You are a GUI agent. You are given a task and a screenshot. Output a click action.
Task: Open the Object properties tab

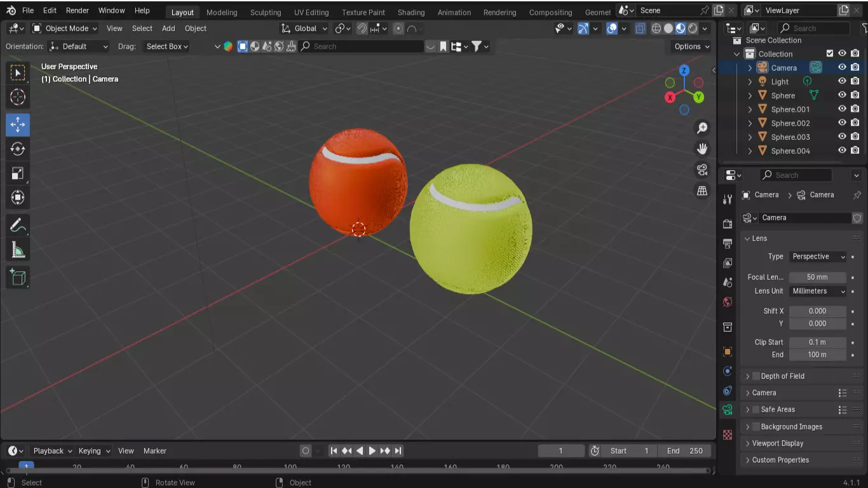coord(728,351)
